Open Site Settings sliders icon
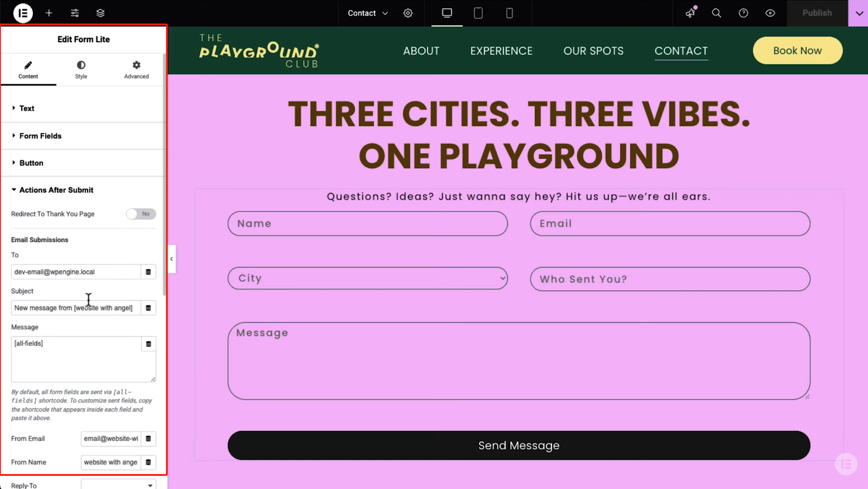This screenshot has height=489, width=868. (75, 13)
